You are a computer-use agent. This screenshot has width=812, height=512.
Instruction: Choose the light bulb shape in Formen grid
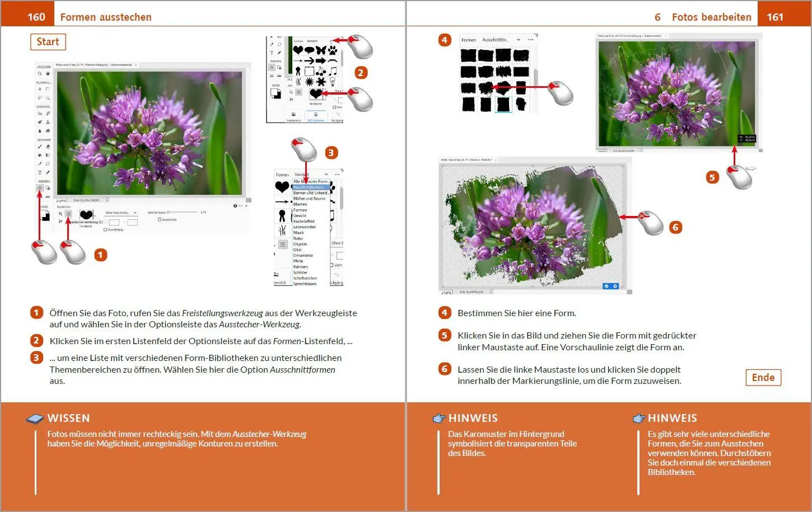(x=333, y=82)
